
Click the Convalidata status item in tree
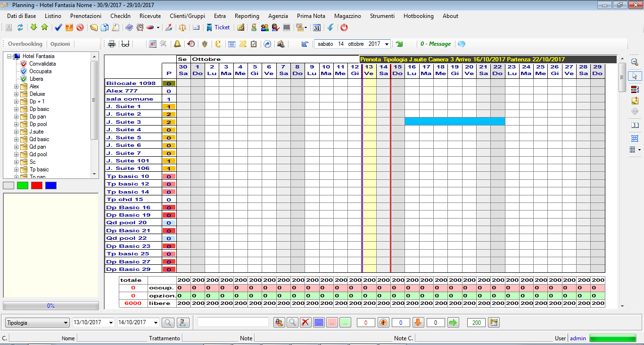(x=42, y=64)
